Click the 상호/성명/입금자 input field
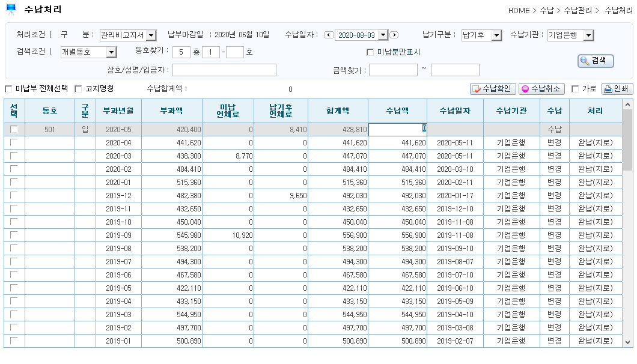Viewport: 637px width, 364px height. pos(224,70)
